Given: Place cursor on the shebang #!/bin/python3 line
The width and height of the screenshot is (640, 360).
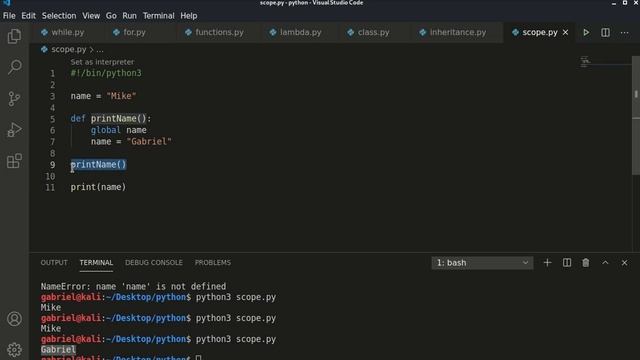Looking at the screenshot, I should 106,73.
